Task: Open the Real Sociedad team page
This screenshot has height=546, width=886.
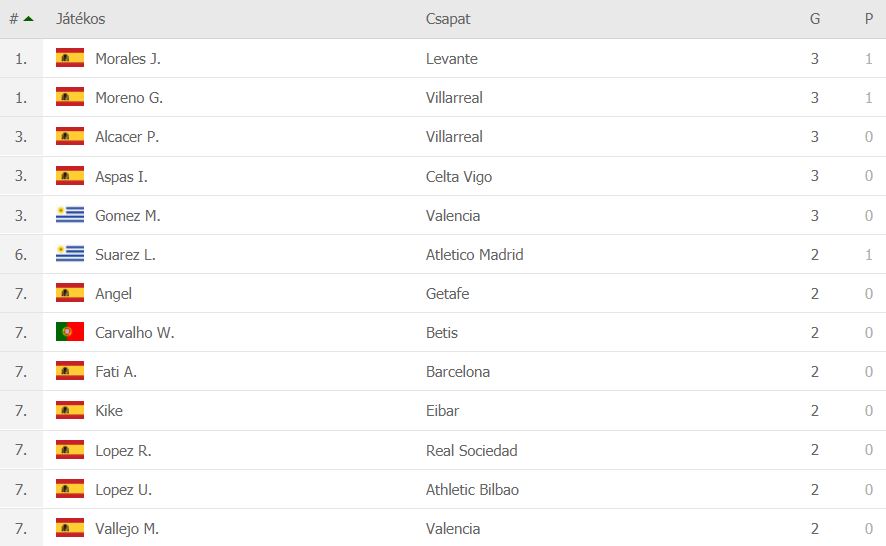Action: (x=472, y=450)
